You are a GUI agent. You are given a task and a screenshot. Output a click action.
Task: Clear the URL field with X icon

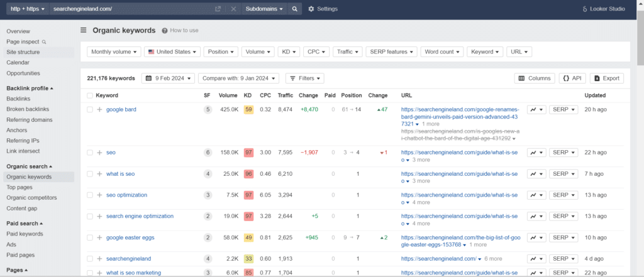(x=233, y=9)
